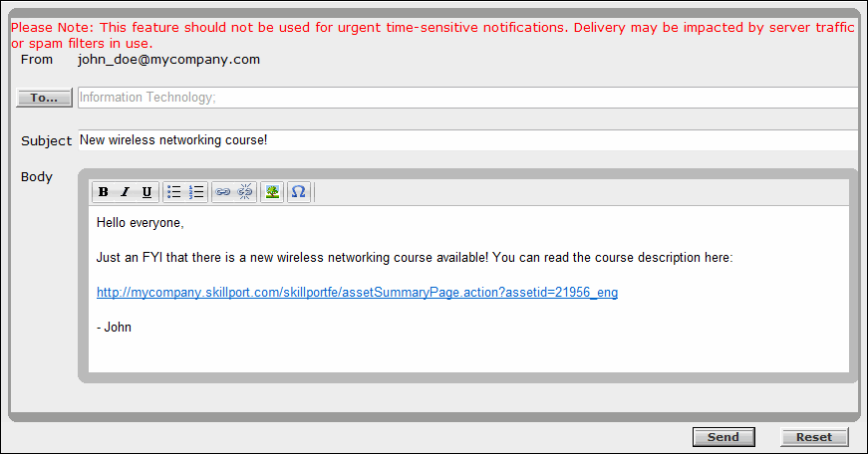Focus the Subject text field
This screenshot has width=868, height=454.
coord(466,140)
